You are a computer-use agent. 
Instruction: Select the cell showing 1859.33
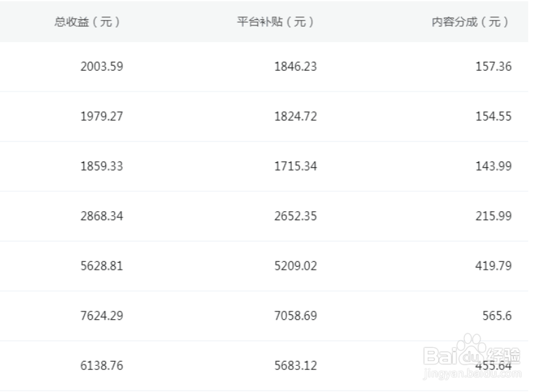101,166
